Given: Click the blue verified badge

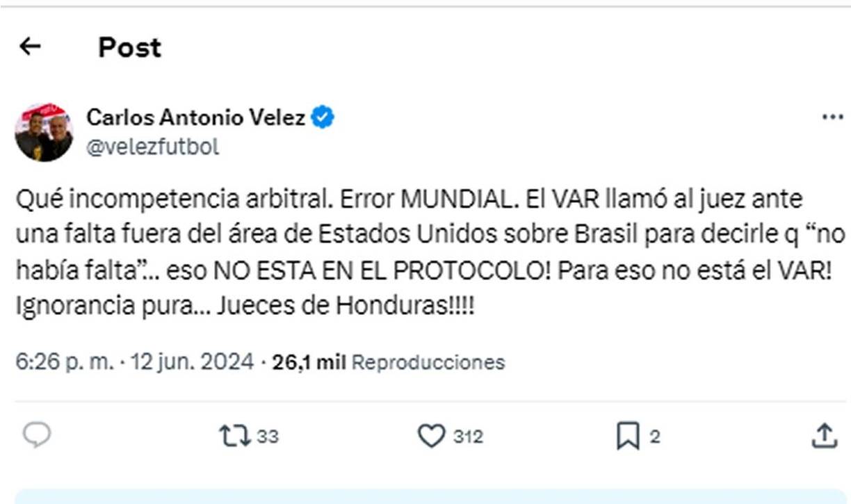Looking at the screenshot, I should click(324, 117).
